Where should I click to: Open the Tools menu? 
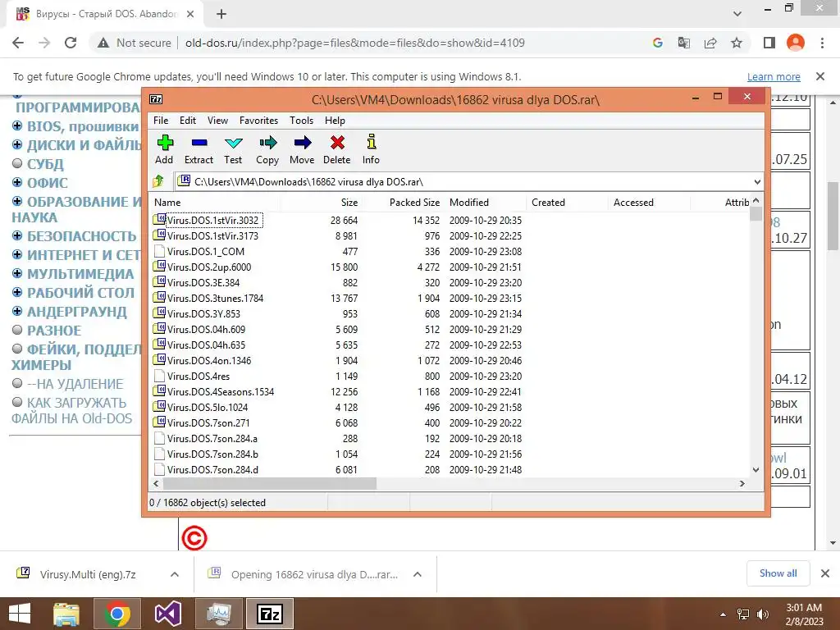pyautogui.click(x=302, y=121)
